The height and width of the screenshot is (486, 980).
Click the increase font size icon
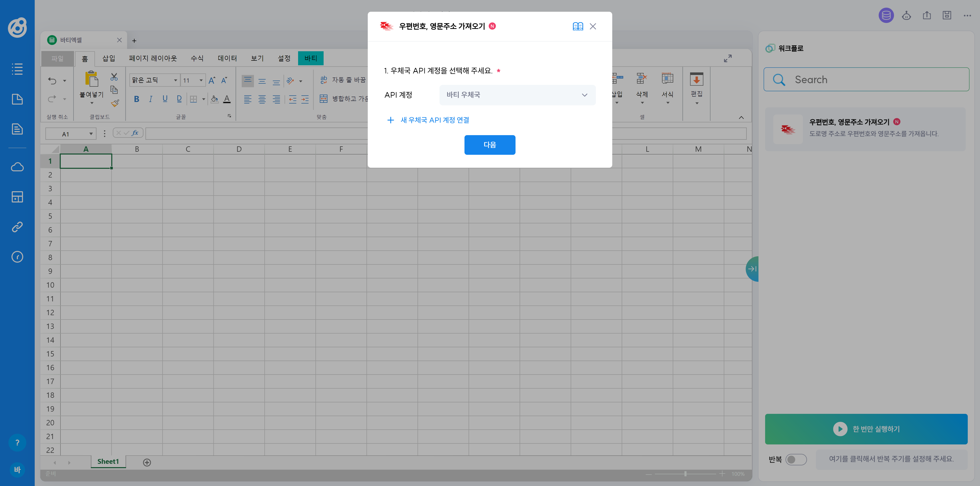(212, 80)
